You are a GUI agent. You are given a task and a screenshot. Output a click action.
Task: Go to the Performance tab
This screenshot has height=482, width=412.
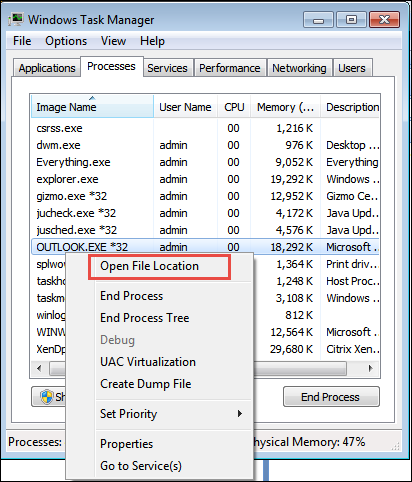point(230,68)
